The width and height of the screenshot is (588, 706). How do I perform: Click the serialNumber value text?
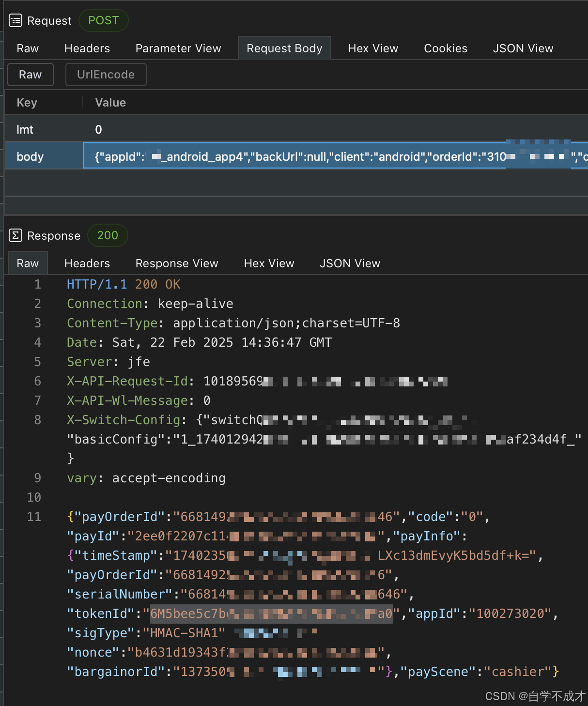[294, 594]
